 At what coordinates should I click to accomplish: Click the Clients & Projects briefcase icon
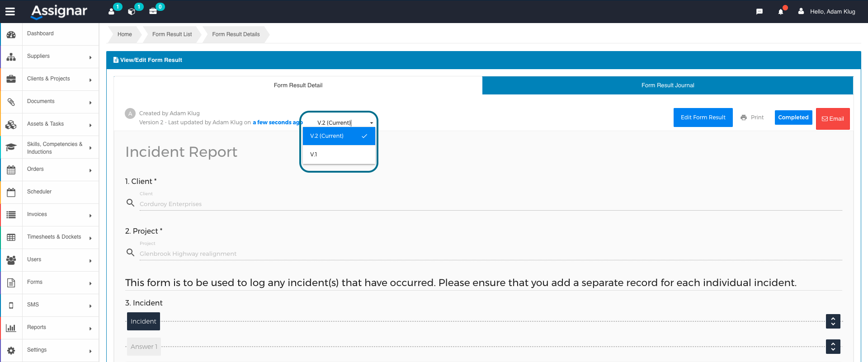pos(11,80)
